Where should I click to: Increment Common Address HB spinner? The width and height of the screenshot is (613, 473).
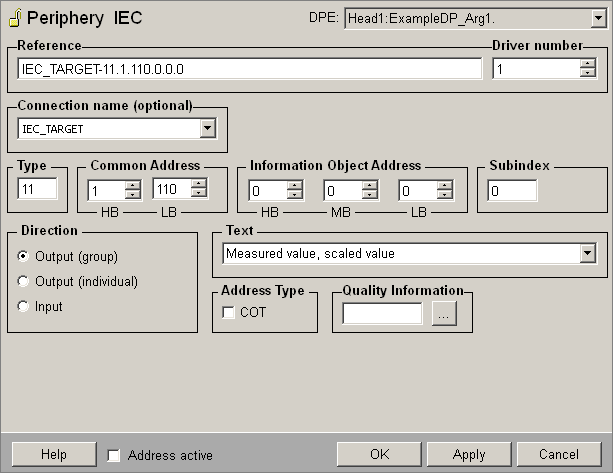pyautogui.click(x=132, y=185)
